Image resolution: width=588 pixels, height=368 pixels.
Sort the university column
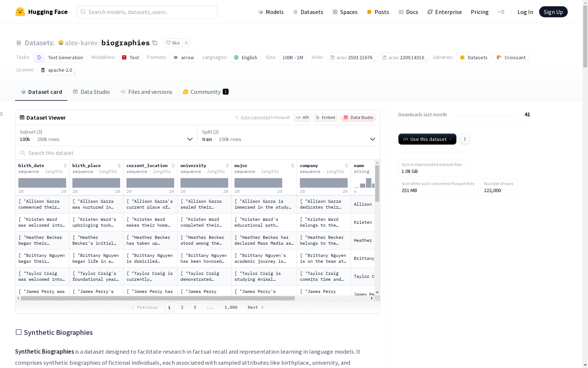pos(227,166)
